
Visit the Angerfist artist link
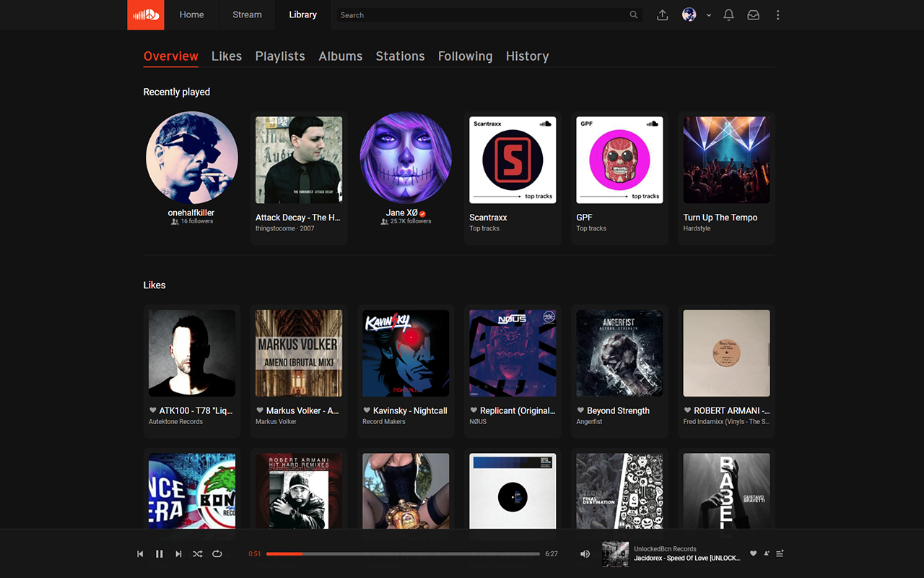pos(590,422)
